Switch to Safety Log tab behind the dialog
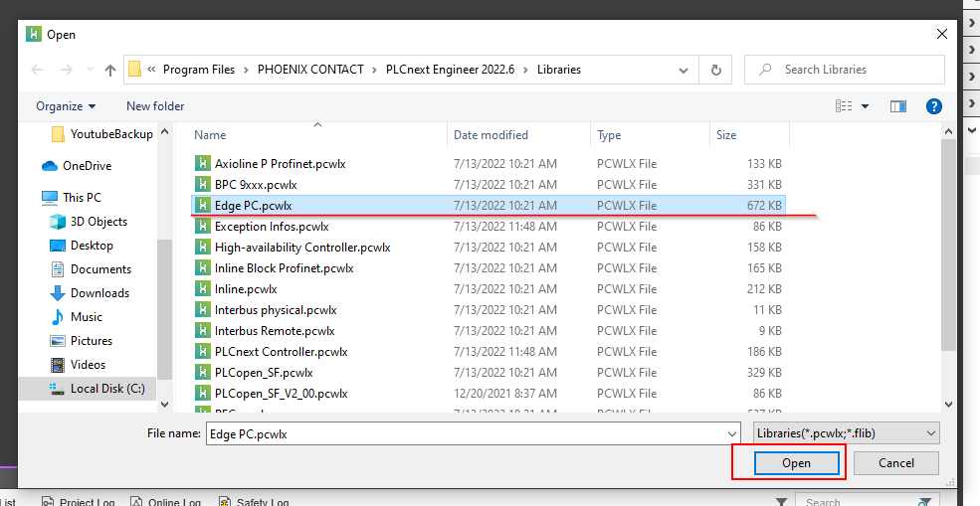 click(x=254, y=502)
